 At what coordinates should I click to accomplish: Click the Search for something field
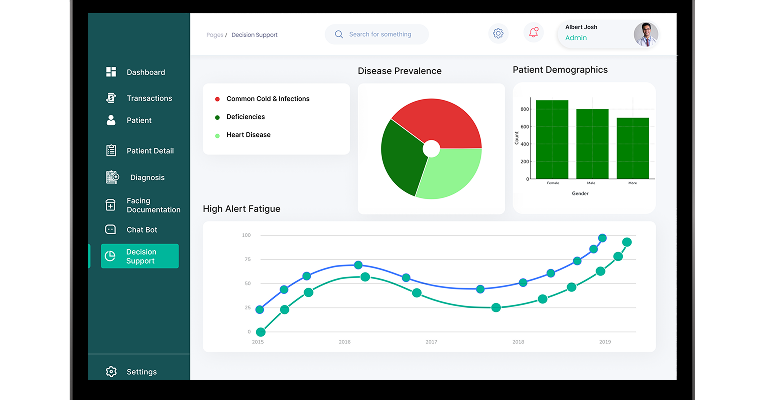[x=379, y=34]
